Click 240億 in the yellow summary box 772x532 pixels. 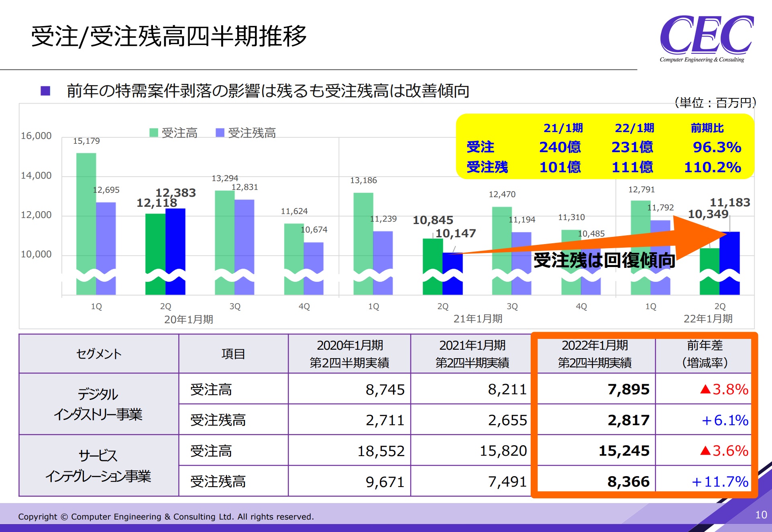coord(560,147)
